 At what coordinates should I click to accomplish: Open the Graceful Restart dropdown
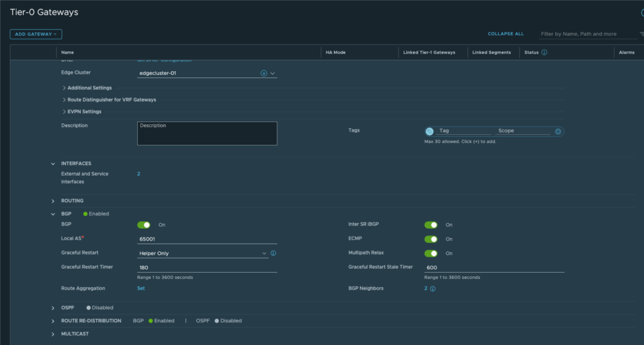tap(203, 254)
